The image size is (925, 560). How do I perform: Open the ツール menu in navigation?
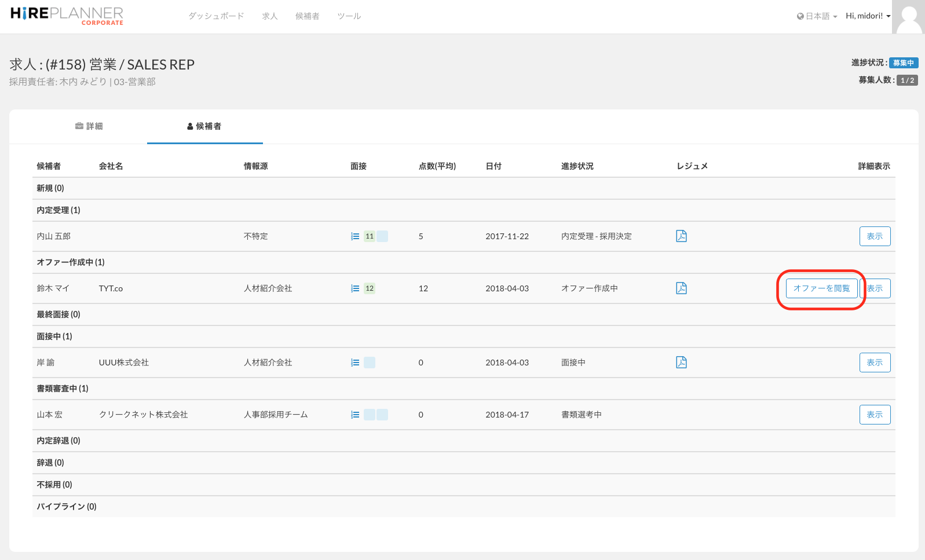pyautogui.click(x=349, y=16)
